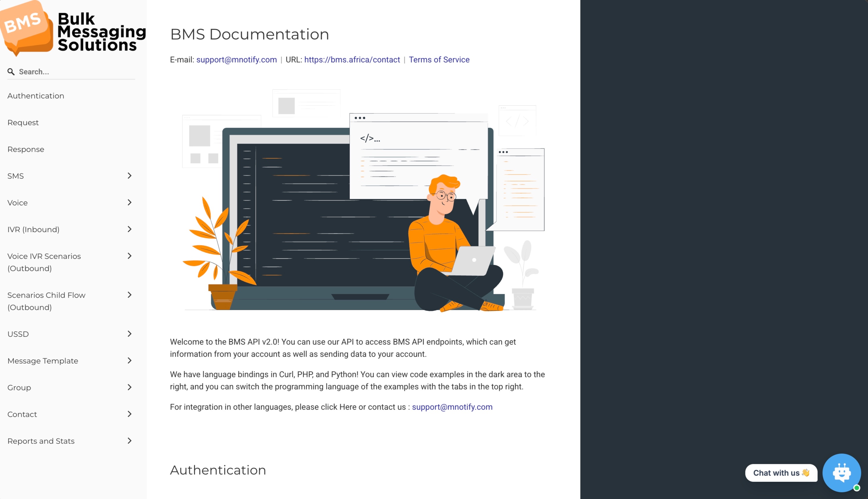Select the Group sidebar item
868x499 pixels.
pyautogui.click(x=19, y=388)
